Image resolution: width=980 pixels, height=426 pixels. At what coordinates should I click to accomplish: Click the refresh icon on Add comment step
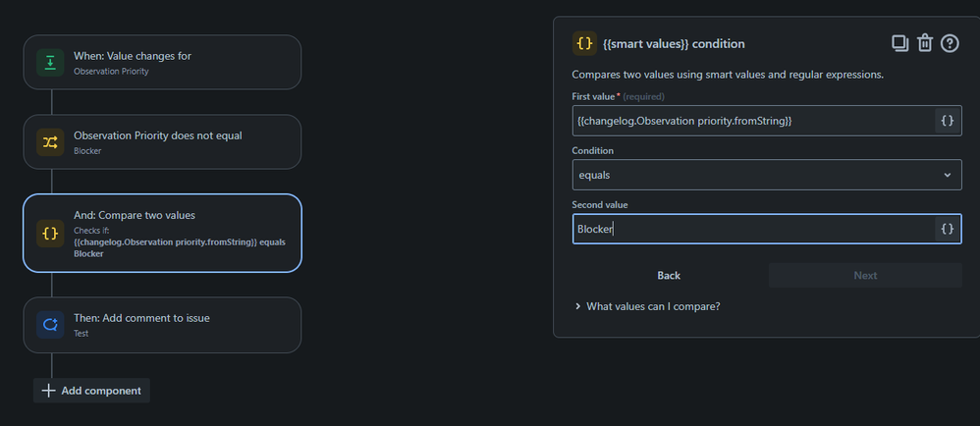50,325
